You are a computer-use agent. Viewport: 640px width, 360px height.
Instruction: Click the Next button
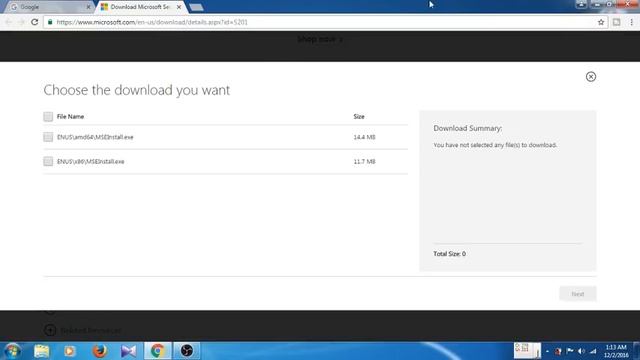pos(578,294)
